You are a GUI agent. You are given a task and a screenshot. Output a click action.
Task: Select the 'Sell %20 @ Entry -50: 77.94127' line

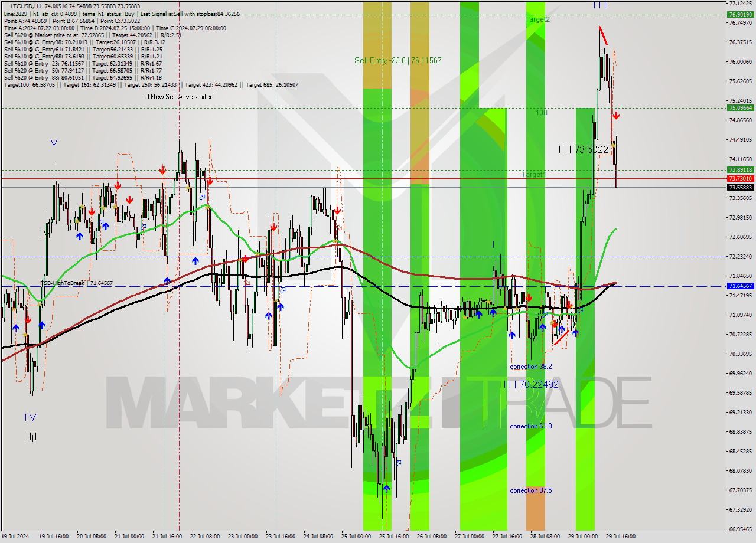[83, 70]
